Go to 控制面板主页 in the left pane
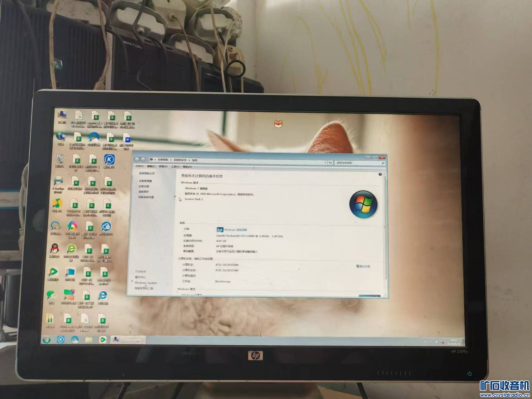Image resolution: width=532 pixels, height=399 pixels. (147, 173)
